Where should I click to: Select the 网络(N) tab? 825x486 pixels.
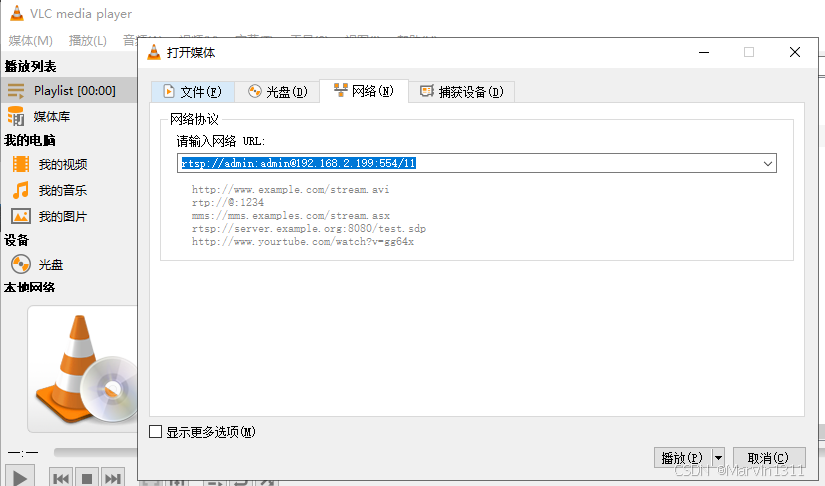364,91
